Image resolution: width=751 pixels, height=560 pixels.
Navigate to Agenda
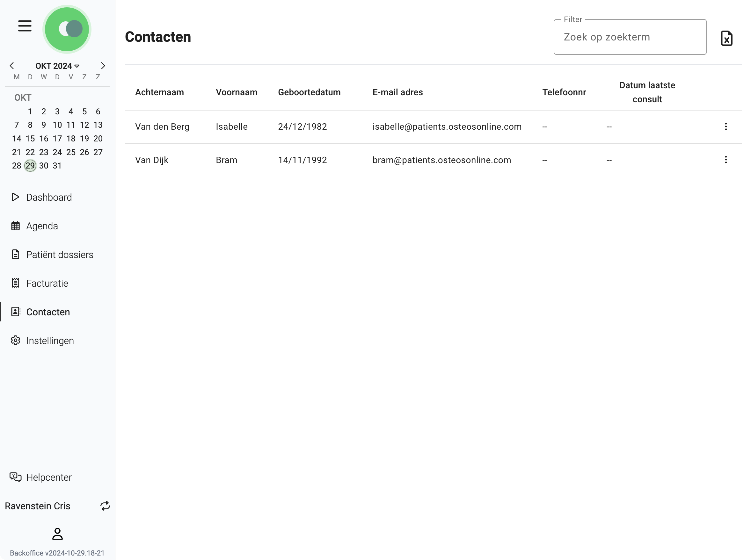pos(42,226)
